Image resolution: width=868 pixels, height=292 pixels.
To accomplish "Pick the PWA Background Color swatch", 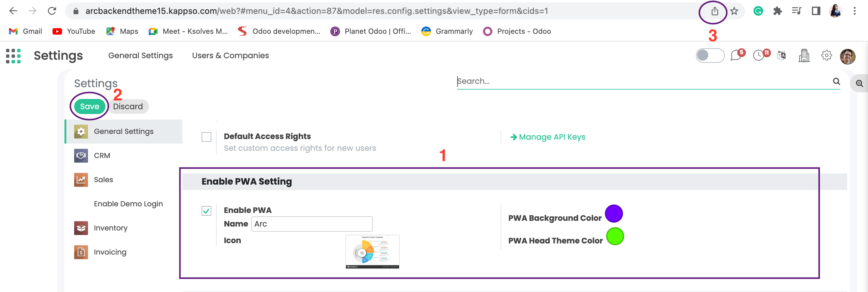I will (x=613, y=214).
